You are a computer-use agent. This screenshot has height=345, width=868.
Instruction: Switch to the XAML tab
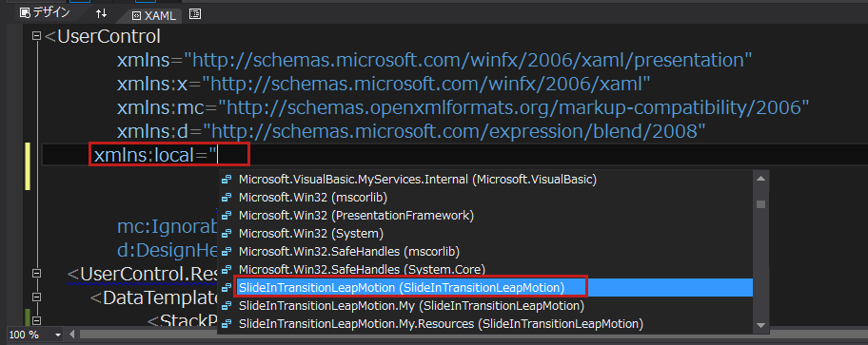153,15
